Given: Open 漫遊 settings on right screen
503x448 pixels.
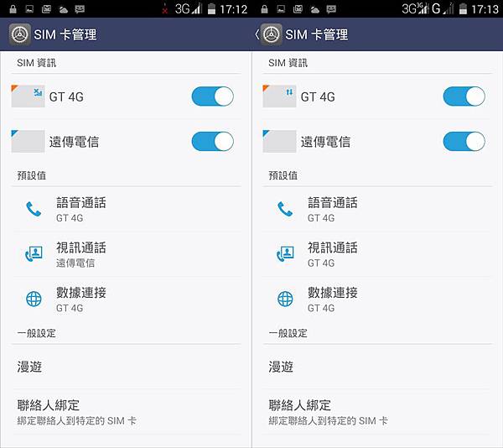Looking at the screenshot, I should 377,367.
